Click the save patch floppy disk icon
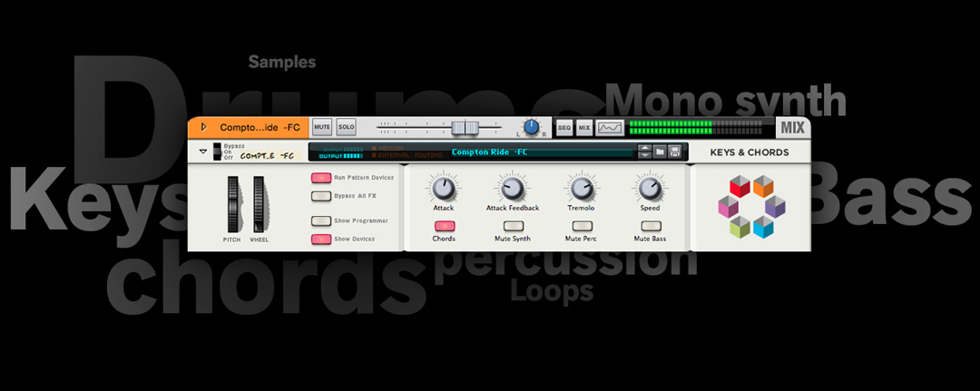 674,152
